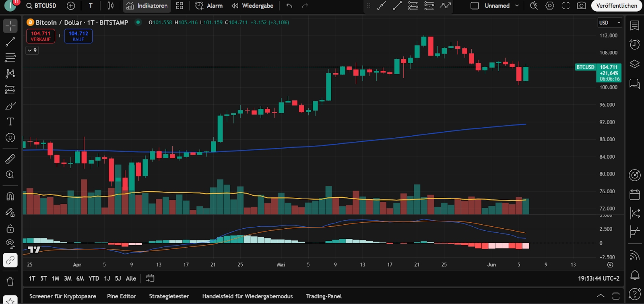Viewport: 644px width, 304px height.
Task: Remove drawings with the trash icon
Action: 10,281
